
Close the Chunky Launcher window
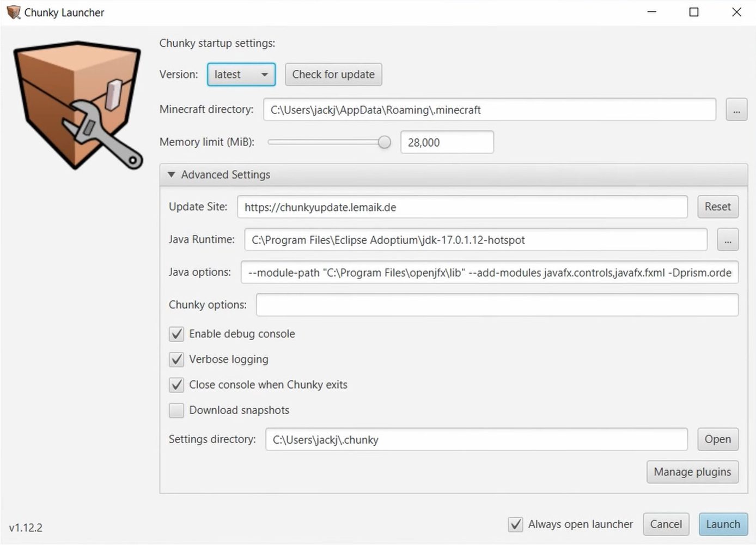[x=736, y=12]
